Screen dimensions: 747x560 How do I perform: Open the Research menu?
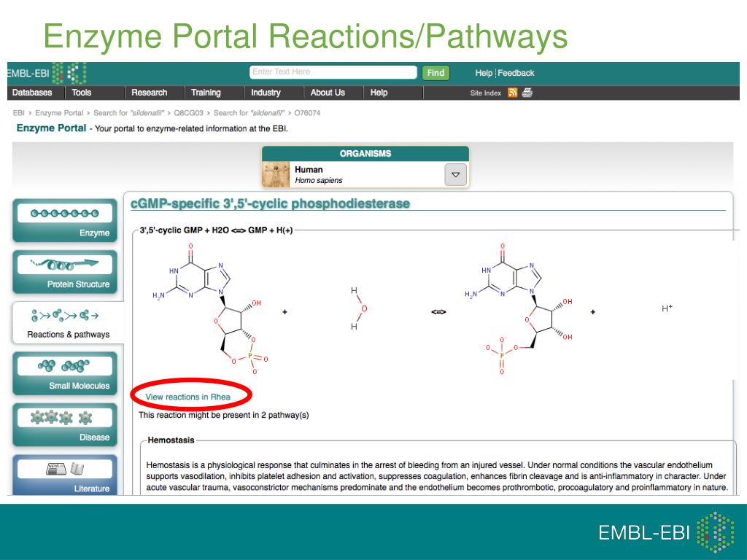pos(149,93)
